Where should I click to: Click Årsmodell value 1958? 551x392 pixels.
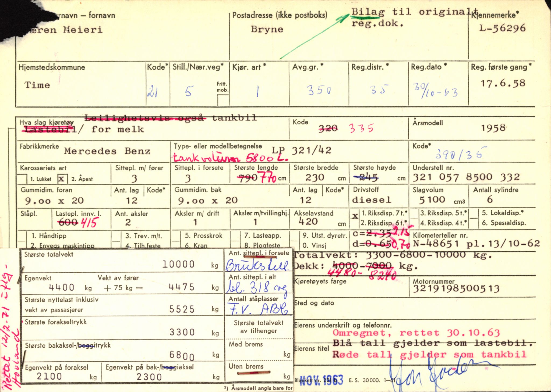[493, 128]
